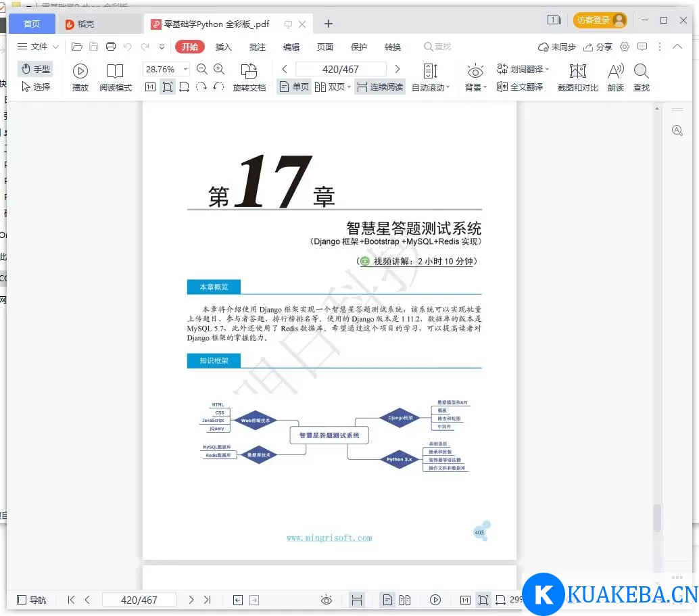The width and height of the screenshot is (699, 616).
Task: Select the 保护 ribbon tab
Action: tap(359, 47)
